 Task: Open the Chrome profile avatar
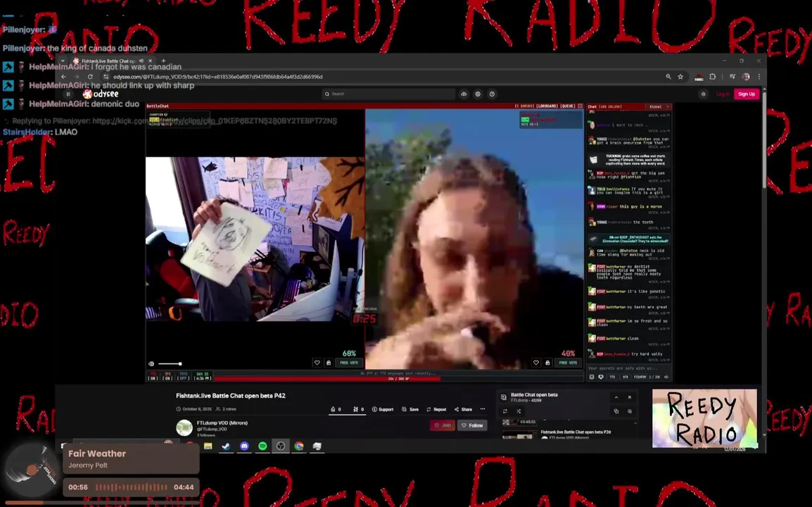746,77
